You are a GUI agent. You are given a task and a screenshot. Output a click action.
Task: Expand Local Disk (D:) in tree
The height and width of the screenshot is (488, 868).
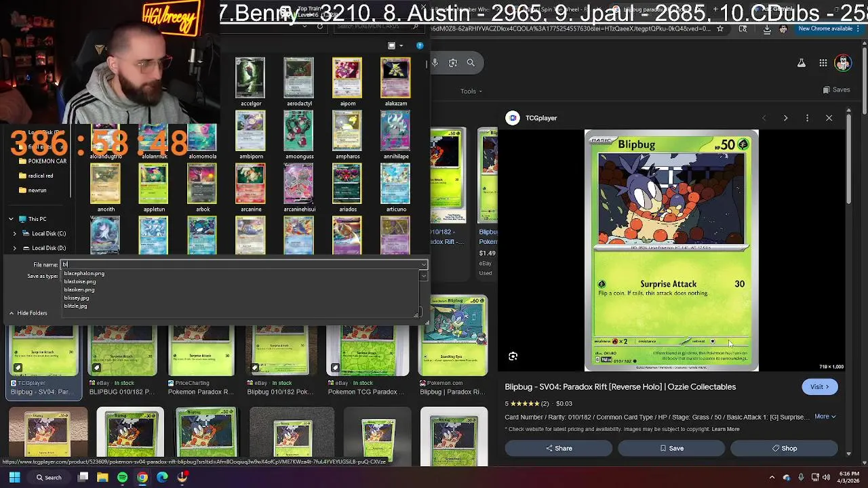point(15,247)
